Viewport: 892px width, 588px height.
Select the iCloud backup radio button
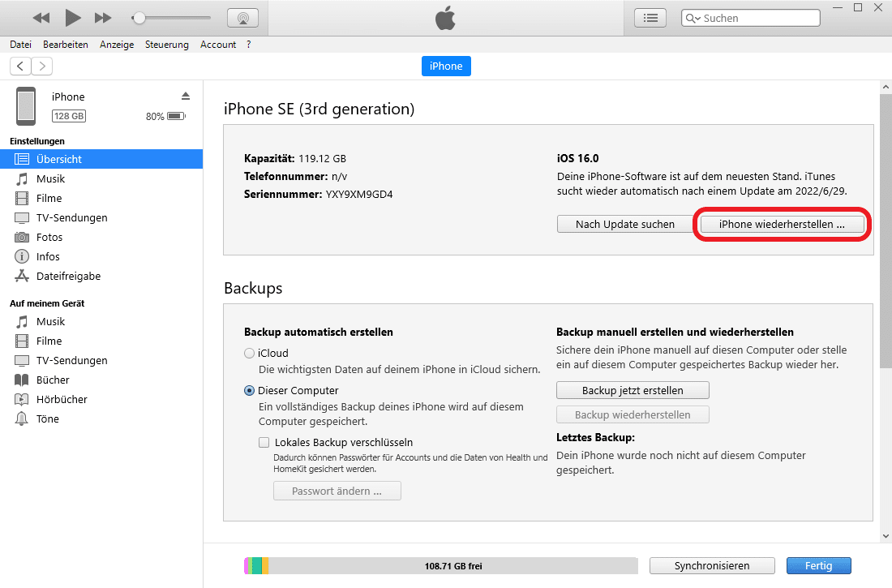[x=249, y=354]
